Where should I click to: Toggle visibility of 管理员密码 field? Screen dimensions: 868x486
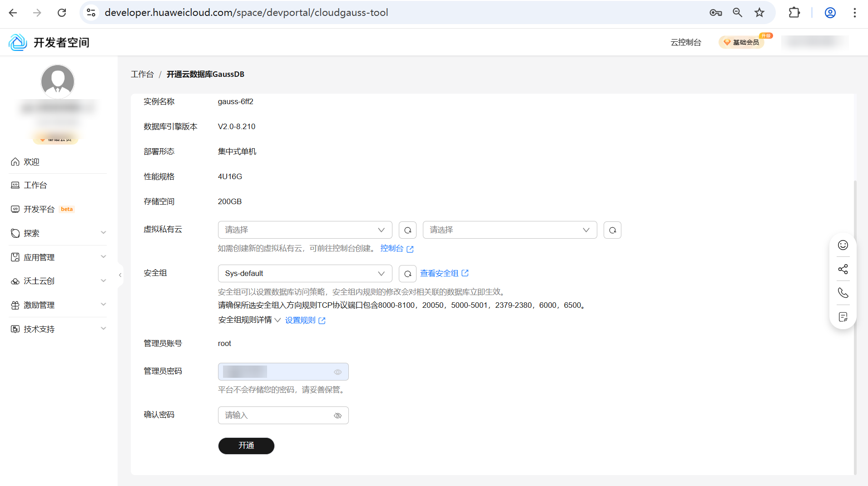click(337, 372)
